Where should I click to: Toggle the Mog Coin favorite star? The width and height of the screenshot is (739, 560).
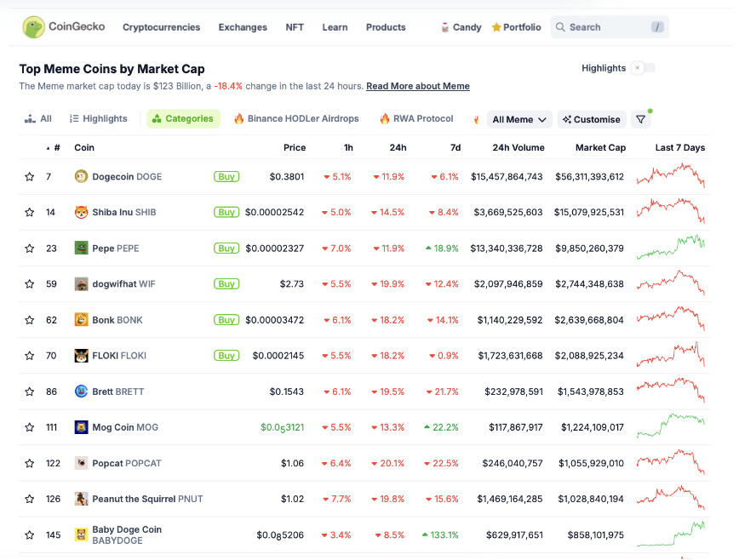tap(29, 427)
